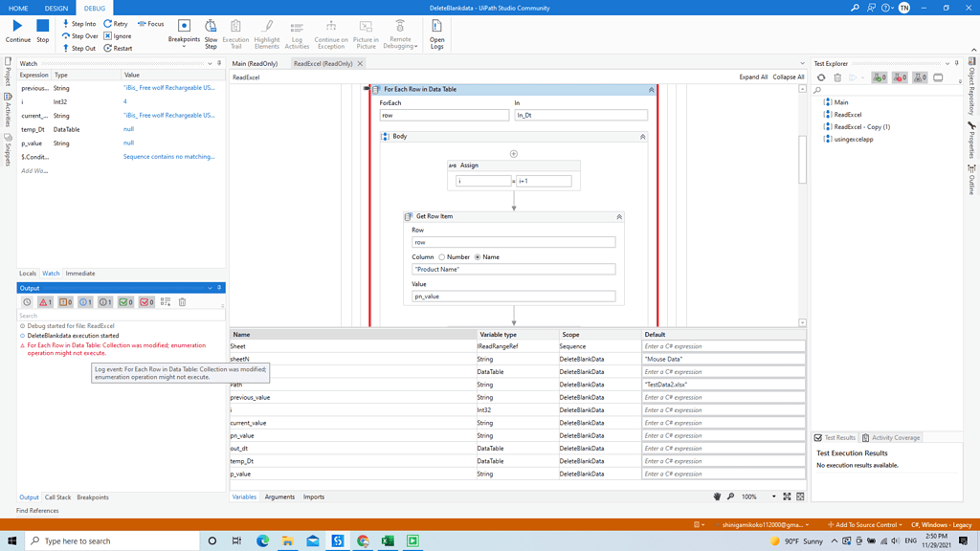Open the Remote Debugging dropdown
The width and height of the screenshot is (980, 551).
[x=400, y=38]
